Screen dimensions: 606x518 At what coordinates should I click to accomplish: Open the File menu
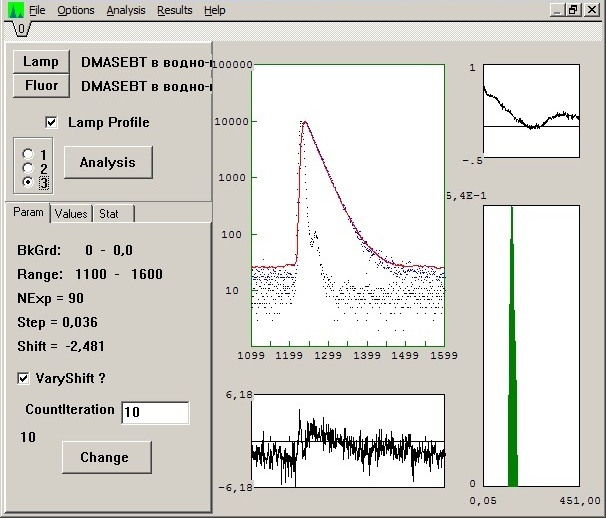(x=37, y=10)
